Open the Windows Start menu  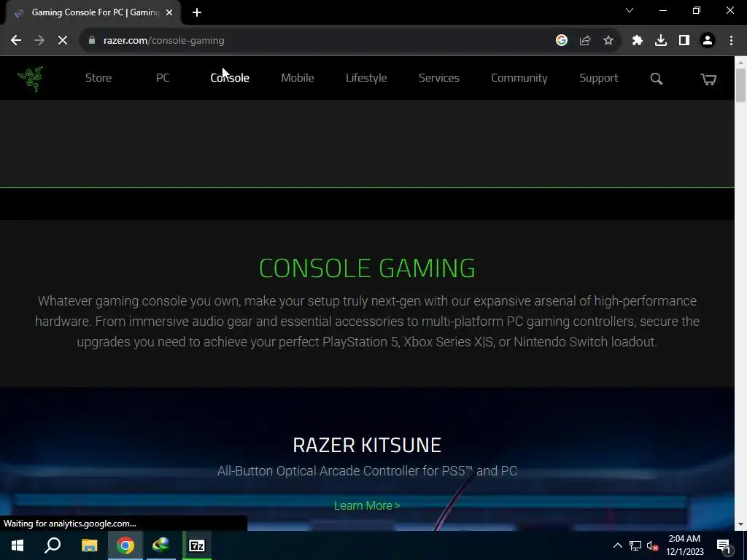(18, 545)
